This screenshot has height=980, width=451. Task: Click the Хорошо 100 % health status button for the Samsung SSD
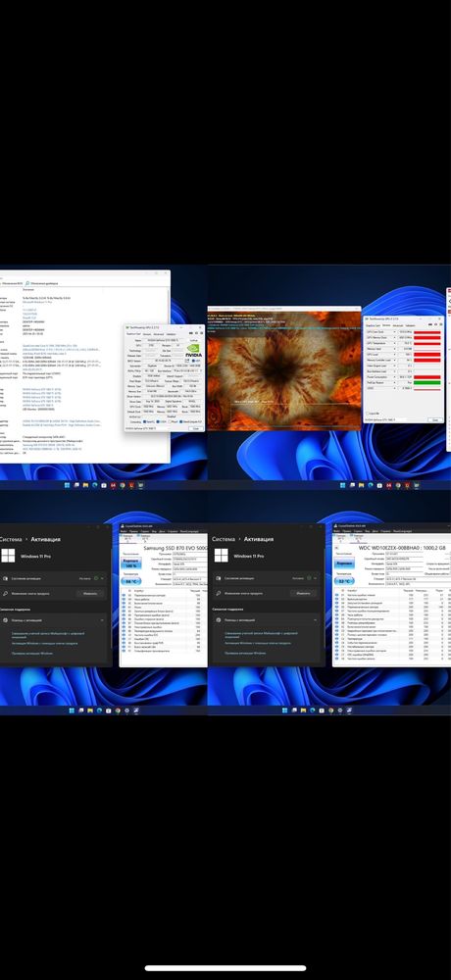click(x=131, y=563)
